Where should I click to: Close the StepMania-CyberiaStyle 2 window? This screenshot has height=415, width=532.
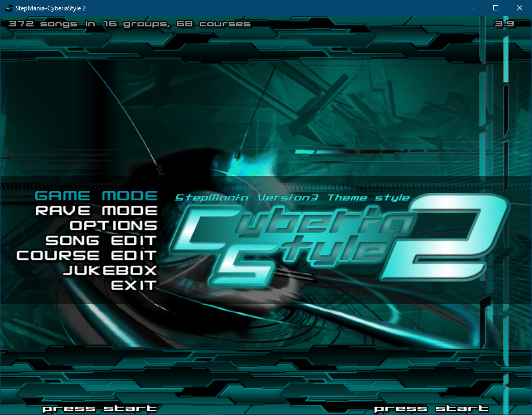(520, 8)
